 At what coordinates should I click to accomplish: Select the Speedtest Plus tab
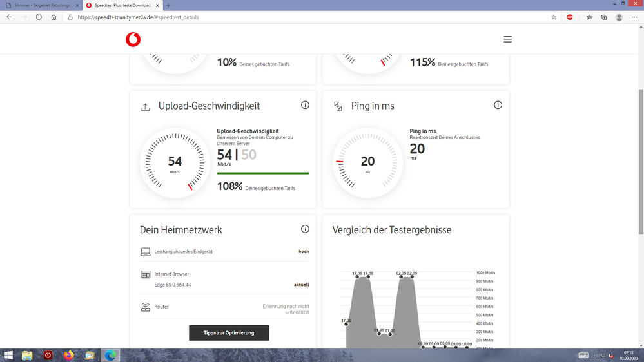[122, 5]
